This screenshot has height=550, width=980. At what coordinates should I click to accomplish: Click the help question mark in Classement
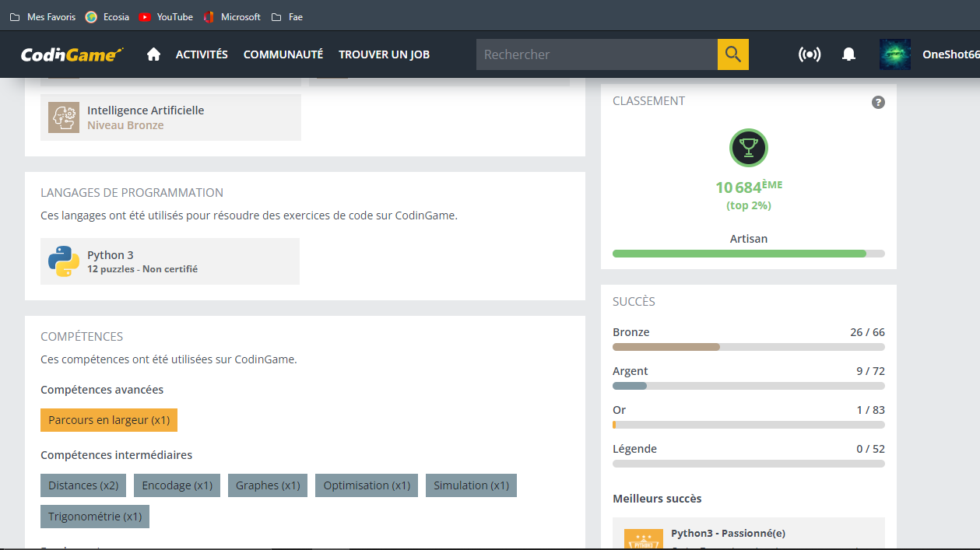tap(878, 102)
